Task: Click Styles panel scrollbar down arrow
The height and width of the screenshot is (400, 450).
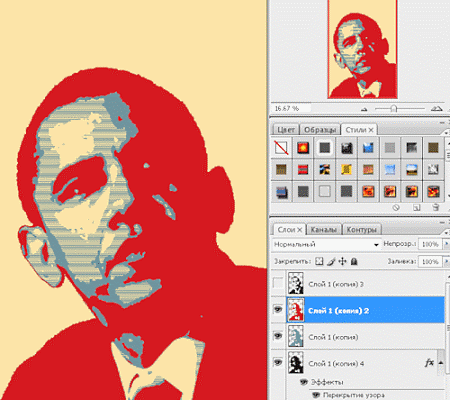Action: tap(448, 197)
